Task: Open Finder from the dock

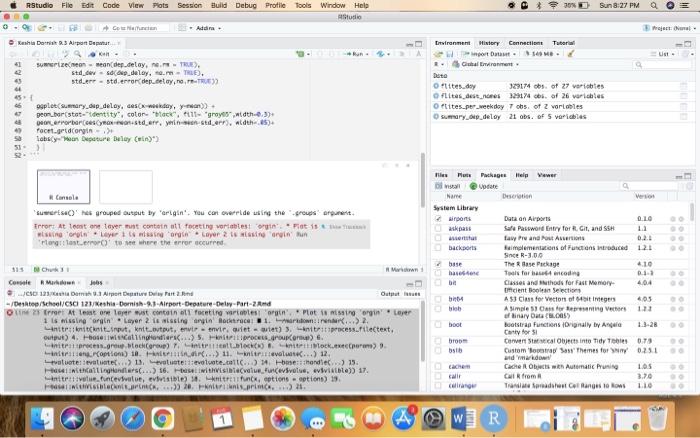Action: coord(42,419)
